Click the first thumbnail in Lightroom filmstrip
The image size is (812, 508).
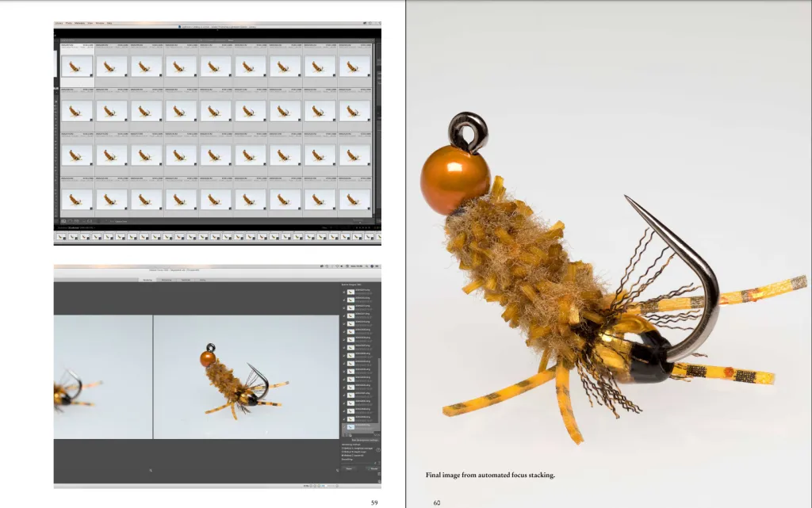click(62, 236)
